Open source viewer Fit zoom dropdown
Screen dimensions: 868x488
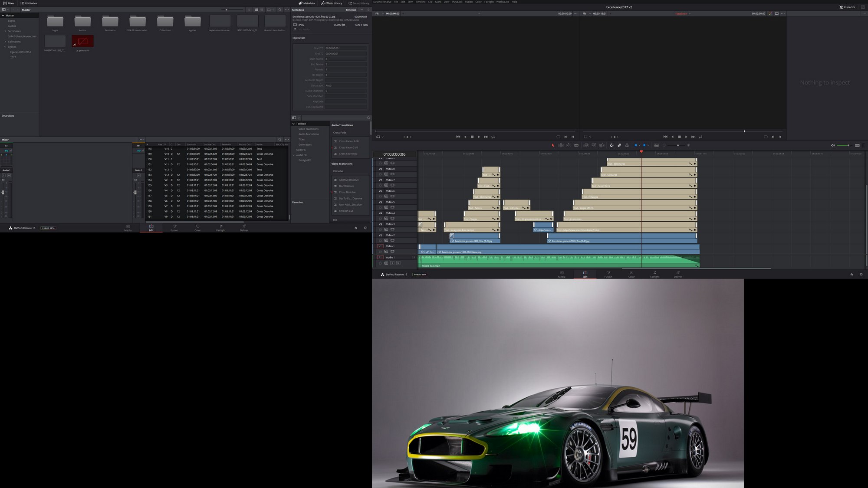point(379,13)
